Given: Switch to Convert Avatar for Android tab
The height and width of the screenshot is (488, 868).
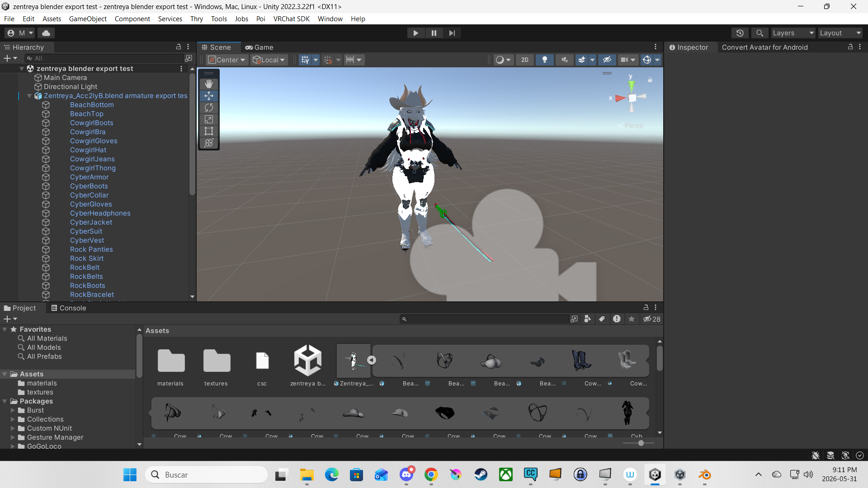Looking at the screenshot, I should [764, 47].
